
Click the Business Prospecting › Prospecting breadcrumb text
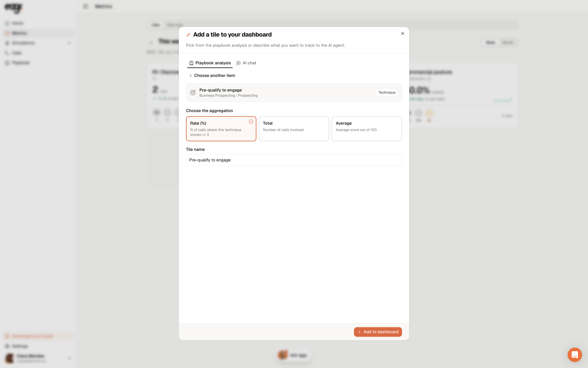tap(228, 96)
